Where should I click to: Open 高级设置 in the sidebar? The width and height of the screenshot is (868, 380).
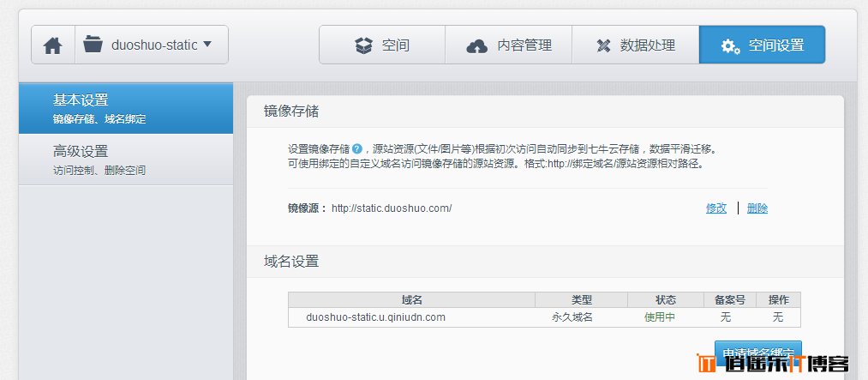point(126,160)
